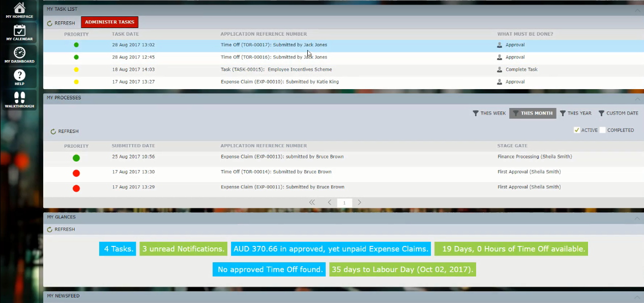Sort processes by Submitted Date header
The width and height of the screenshot is (644, 303).
133,146
